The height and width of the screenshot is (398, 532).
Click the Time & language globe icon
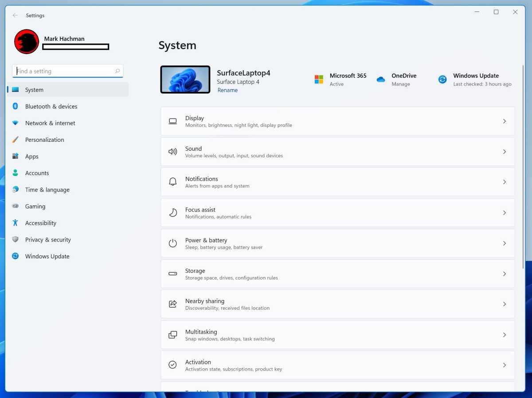click(x=15, y=190)
